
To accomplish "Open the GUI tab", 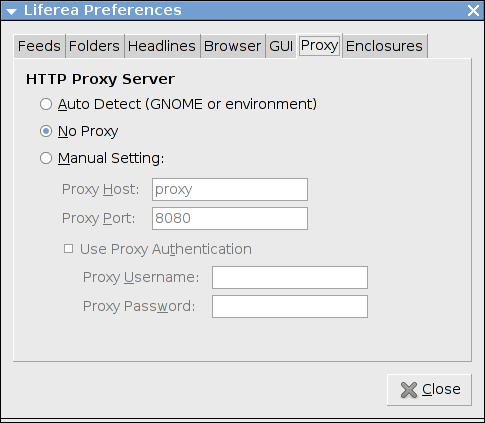I will click(281, 46).
